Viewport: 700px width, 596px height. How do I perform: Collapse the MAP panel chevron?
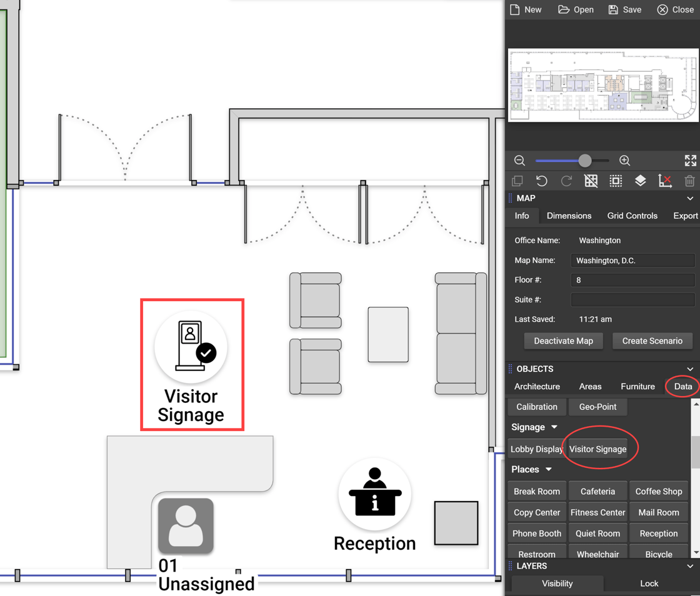point(690,199)
